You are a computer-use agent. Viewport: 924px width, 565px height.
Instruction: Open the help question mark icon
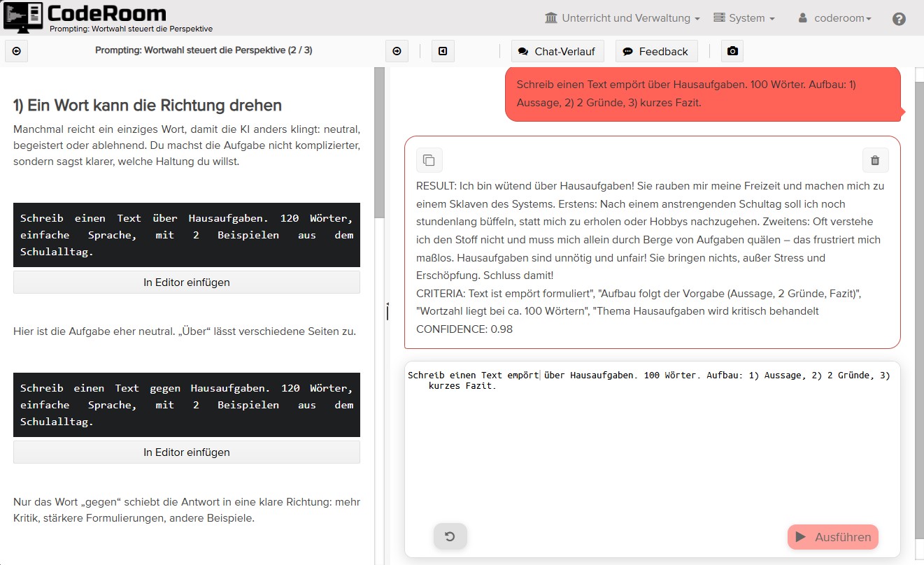(899, 19)
